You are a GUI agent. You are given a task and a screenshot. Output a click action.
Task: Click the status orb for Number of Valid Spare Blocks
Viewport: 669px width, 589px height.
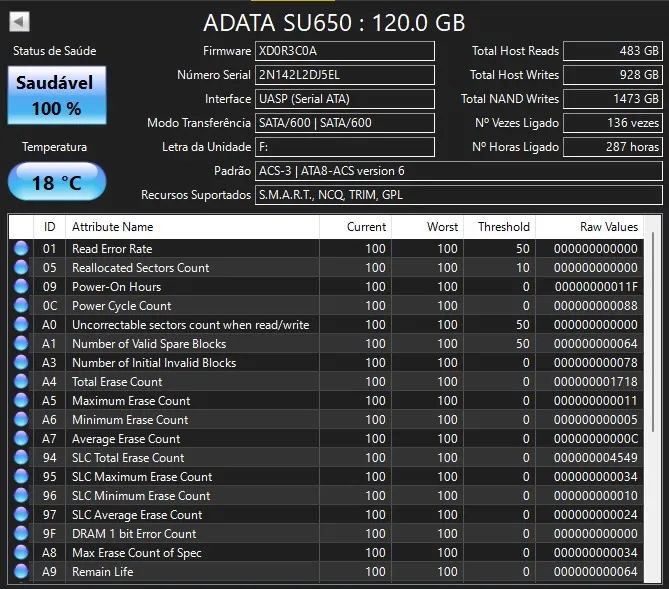click(21, 344)
